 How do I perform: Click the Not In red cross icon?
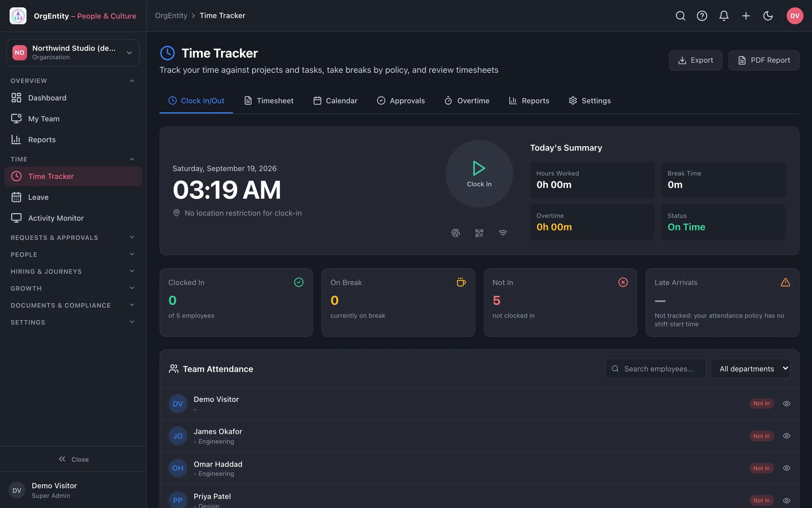pyautogui.click(x=623, y=282)
